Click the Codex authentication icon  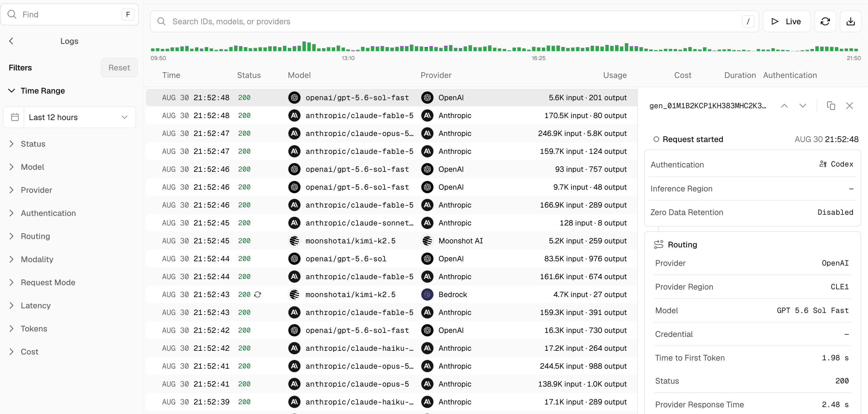823,164
